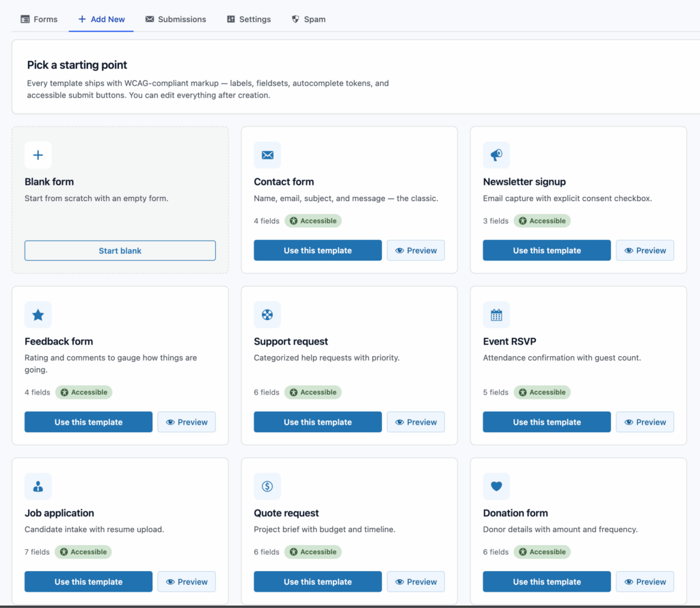
Task: Open the Submissions tab
Action: pos(176,19)
